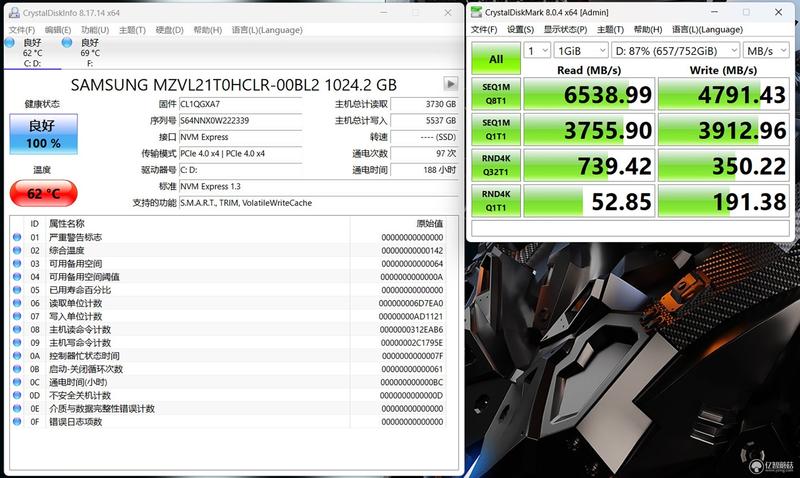Open test size dropdown showing 1GiB
The width and height of the screenshot is (800, 478).
tap(581, 51)
